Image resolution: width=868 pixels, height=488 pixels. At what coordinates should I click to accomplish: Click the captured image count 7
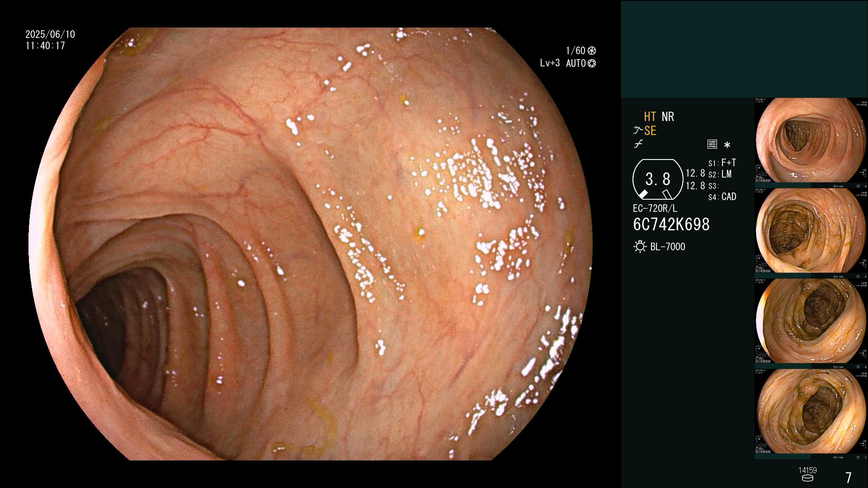click(849, 478)
